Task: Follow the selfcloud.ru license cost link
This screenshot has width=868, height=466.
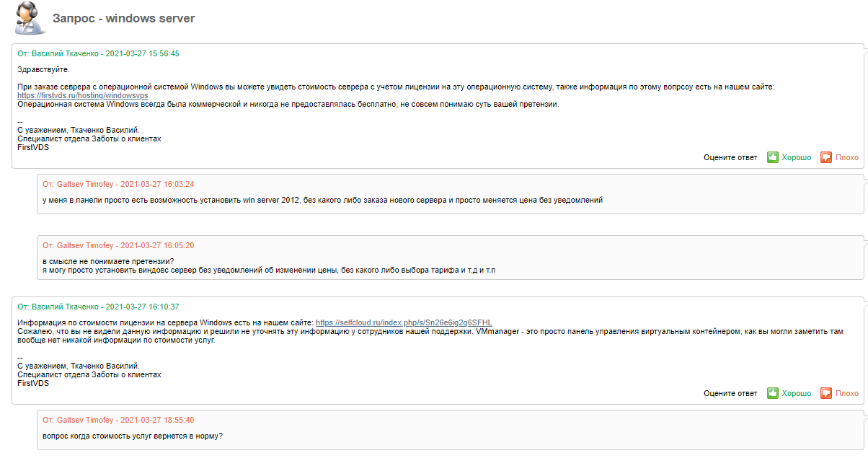Action: coord(404,322)
